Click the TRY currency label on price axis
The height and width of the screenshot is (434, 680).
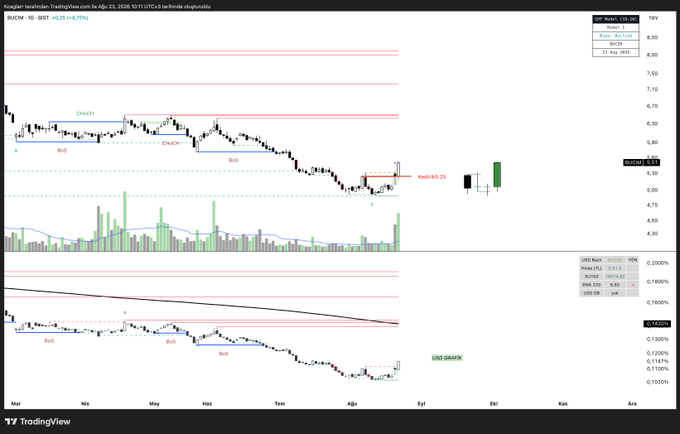click(x=653, y=18)
